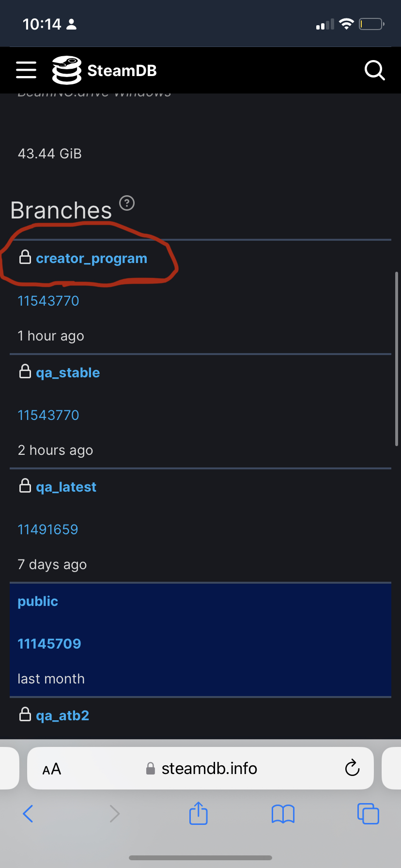
Task: Click the Branches help question mark
Action: point(127,203)
